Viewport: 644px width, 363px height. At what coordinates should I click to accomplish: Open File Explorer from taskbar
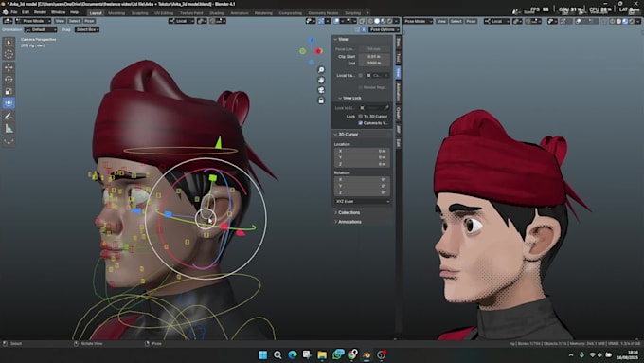click(x=322, y=354)
